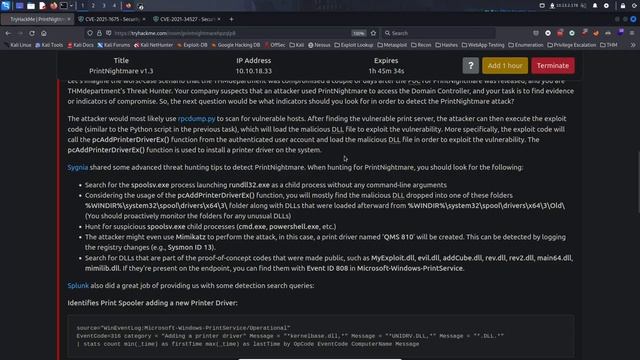Viewport: 640px width, 360px height.
Task: Launch Firefox from the top panel
Action: [53, 6]
